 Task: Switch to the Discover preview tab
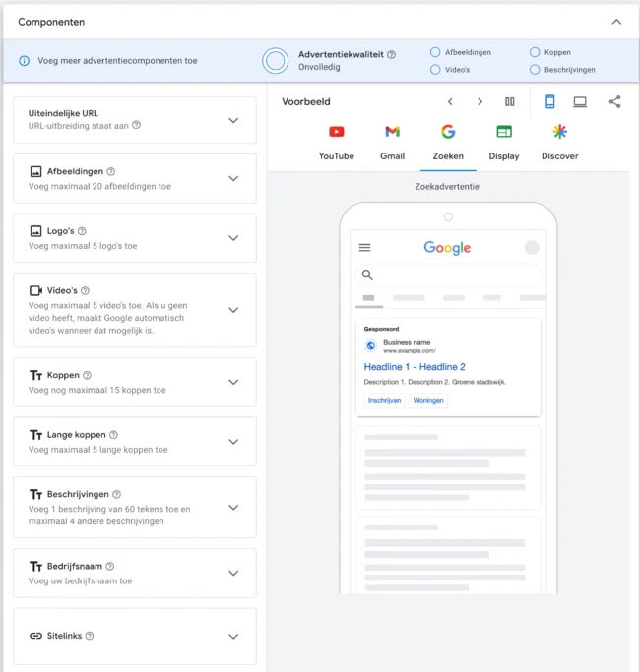559,142
